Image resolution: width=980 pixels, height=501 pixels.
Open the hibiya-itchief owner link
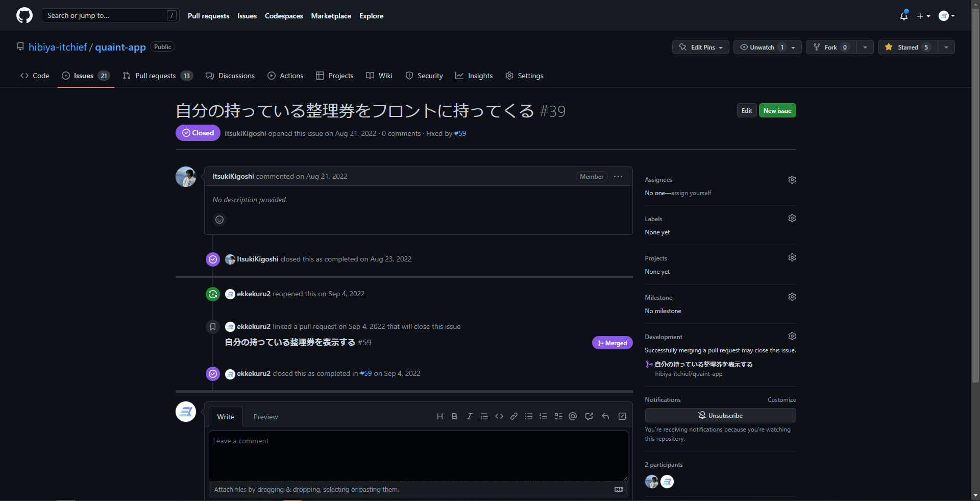click(58, 47)
